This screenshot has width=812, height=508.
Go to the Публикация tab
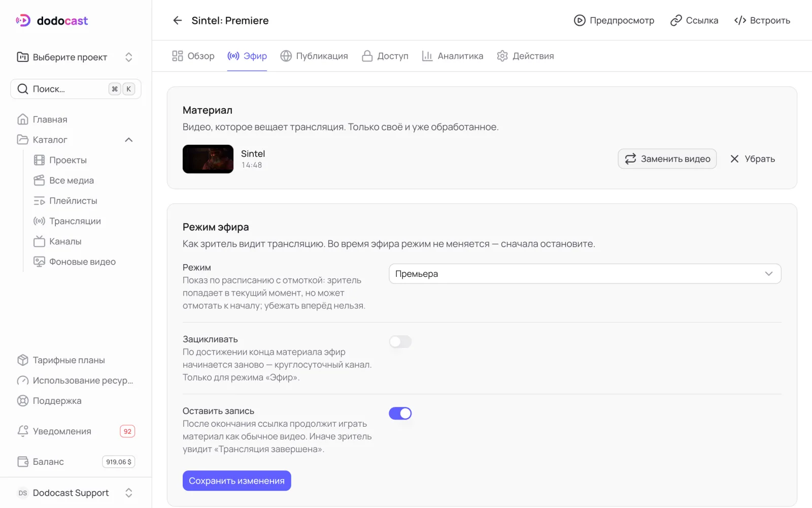tap(314, 56)
